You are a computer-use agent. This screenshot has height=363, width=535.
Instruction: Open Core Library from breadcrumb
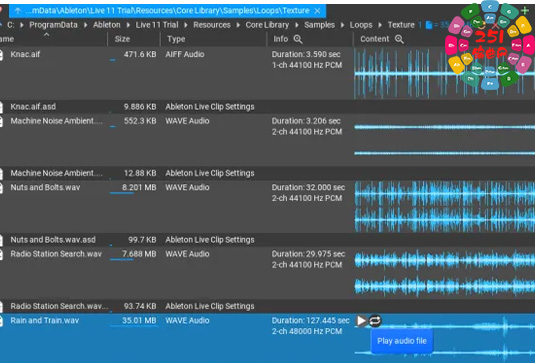(x=267, y=25)
